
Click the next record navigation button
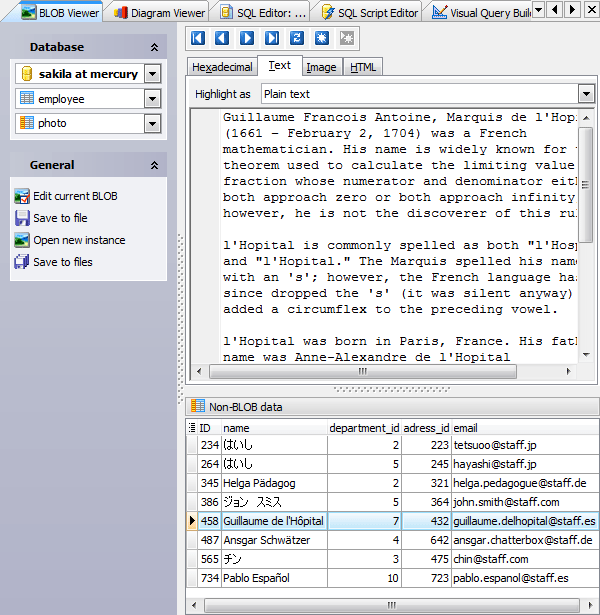click(247, 38)
